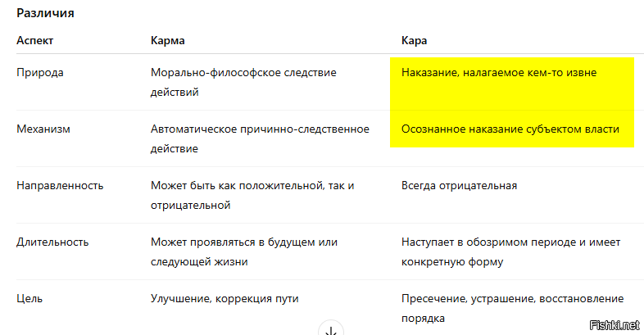Click the "Механизм" row label
Screen dimensions: 644x335
click(x=42, y=129)
